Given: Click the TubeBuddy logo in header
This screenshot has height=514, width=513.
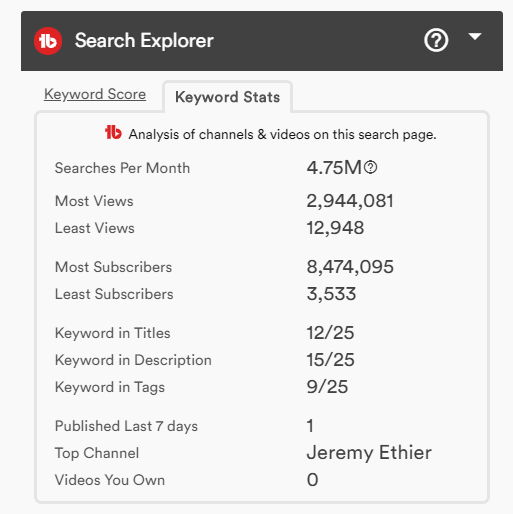Looking at the screenshot, I should pos(48,41).
